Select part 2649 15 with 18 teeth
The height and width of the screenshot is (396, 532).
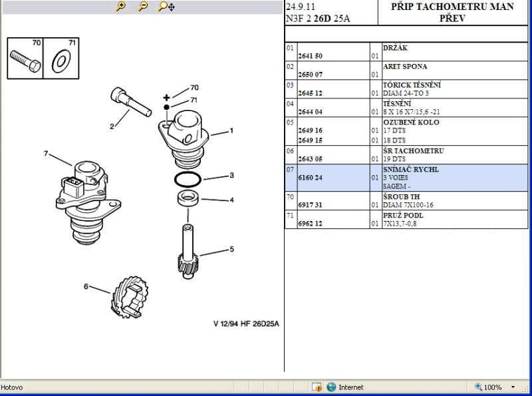point(310,140)
